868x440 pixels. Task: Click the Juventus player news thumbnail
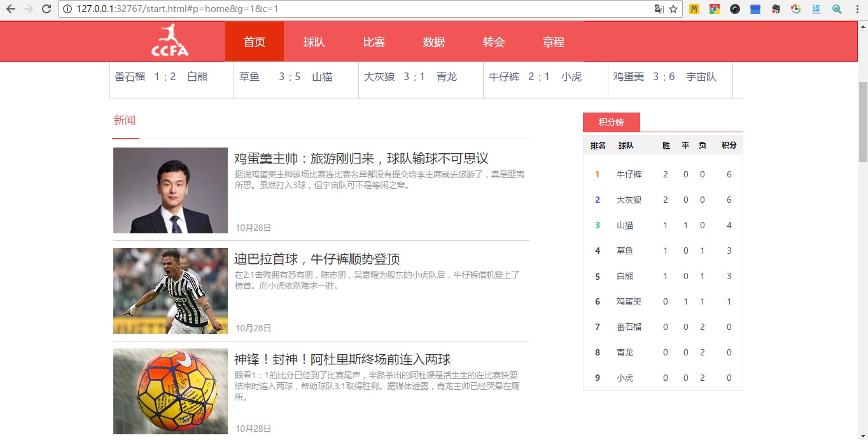[x=171, y=291]
